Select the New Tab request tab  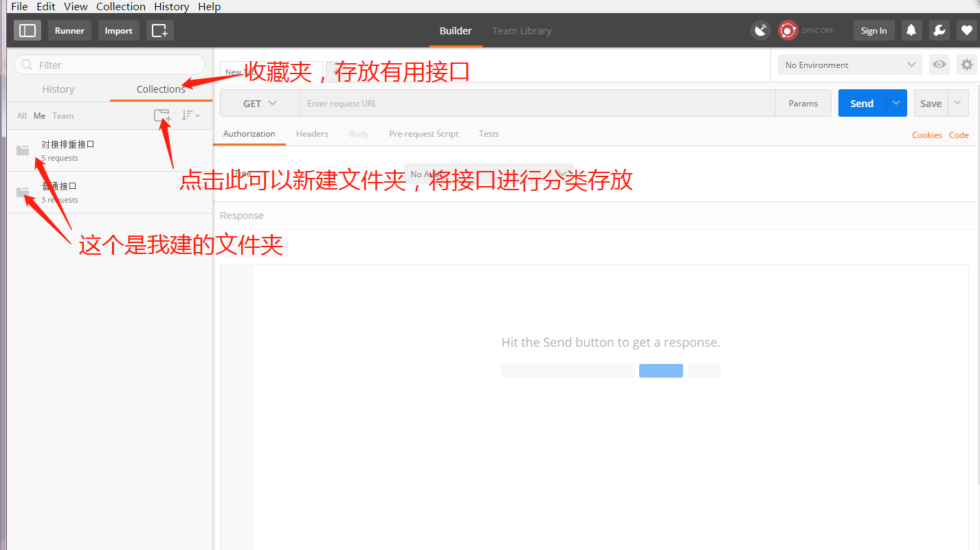(x=271, y=71)
